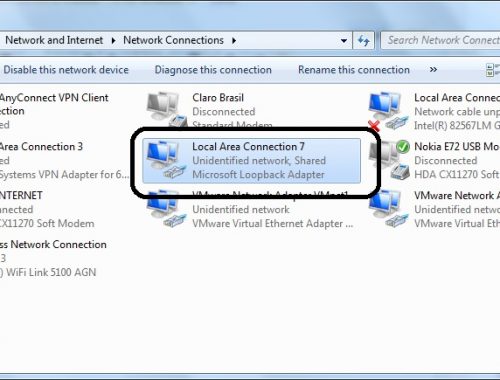
Task: Select the Area Connection 3 entry
Action: click(41, 146)
